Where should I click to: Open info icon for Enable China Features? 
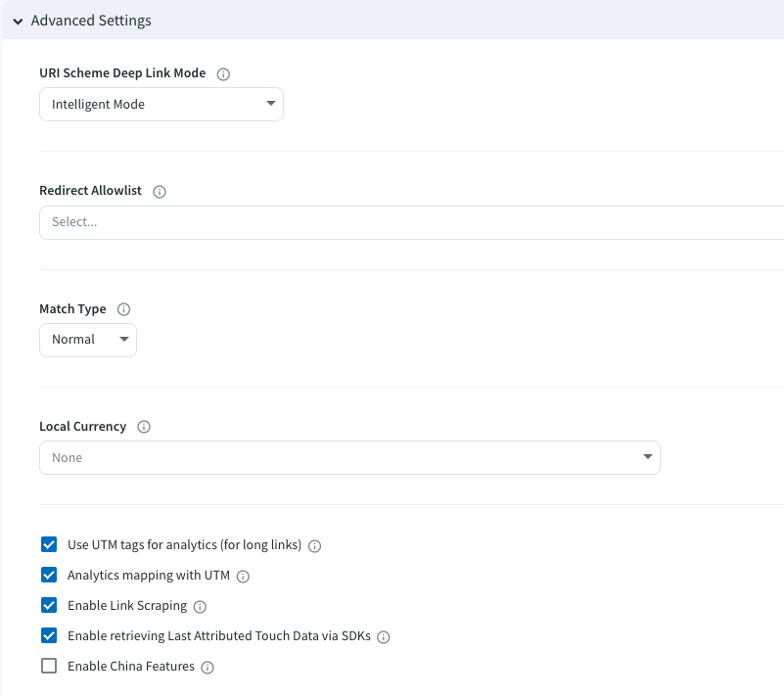click(208, 668)
